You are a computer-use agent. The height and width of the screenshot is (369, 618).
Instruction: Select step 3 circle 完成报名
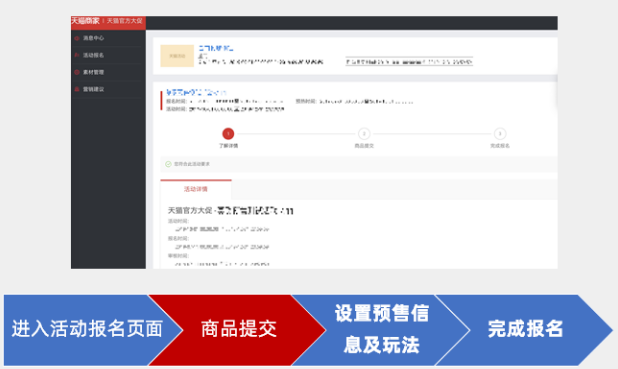coord(500,134)
